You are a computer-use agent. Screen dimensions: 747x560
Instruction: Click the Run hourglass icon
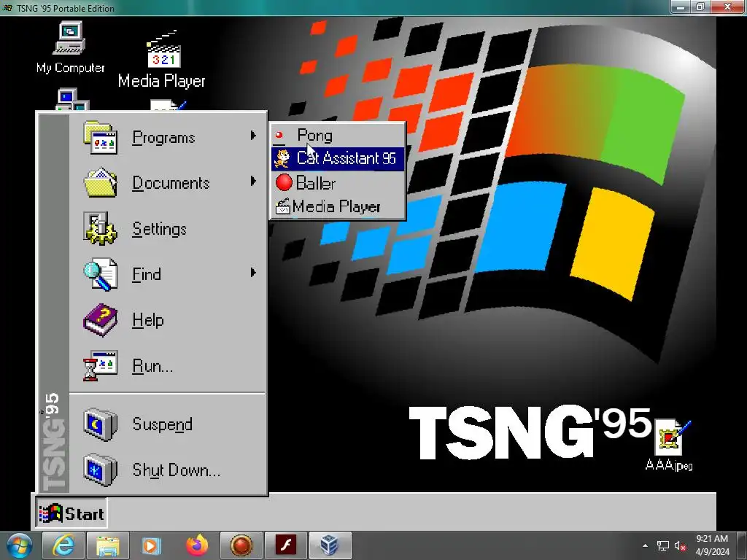pyautogui.click(x=100, y=366)
